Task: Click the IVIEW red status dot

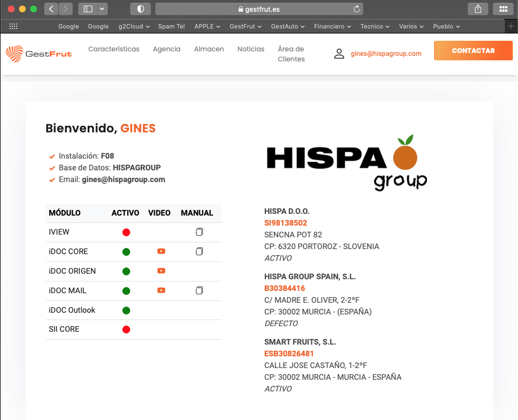Action: pyautogui.click(x=126, y=232)
